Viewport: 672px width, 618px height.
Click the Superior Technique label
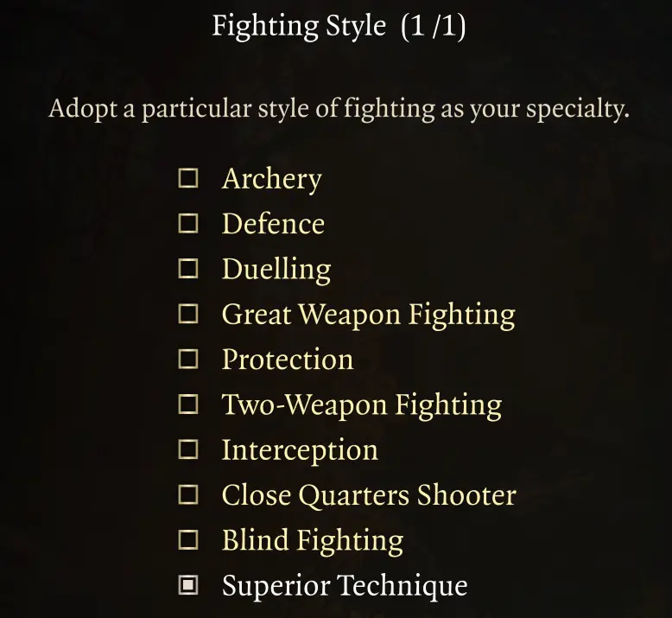point(345,587)
